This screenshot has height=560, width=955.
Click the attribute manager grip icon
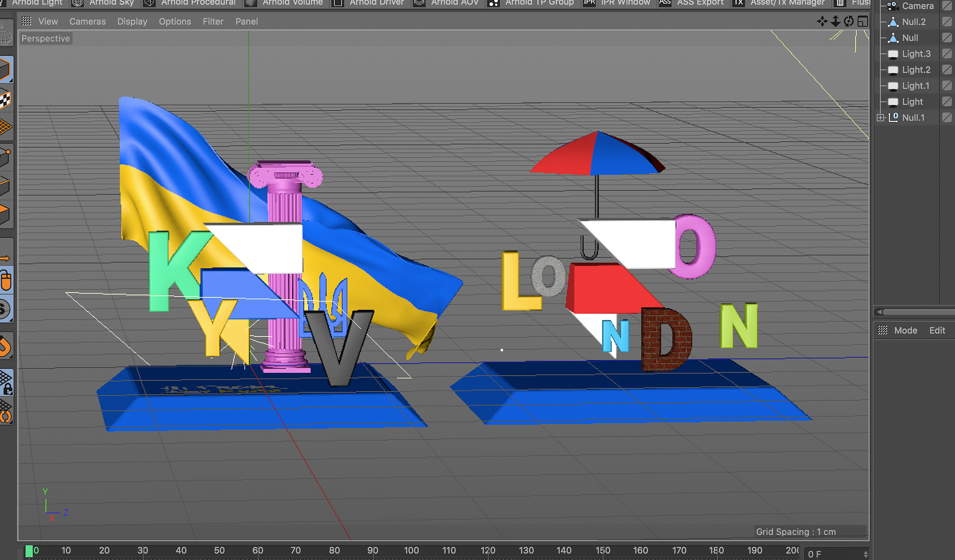882,330
